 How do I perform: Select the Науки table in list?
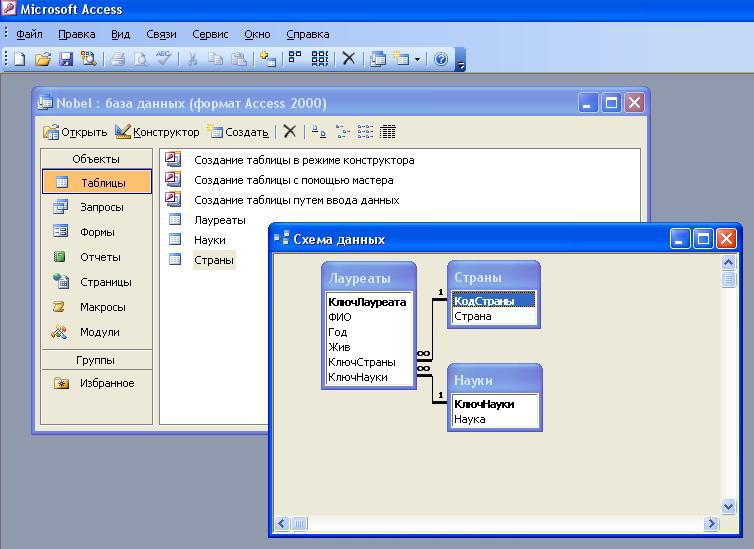(x=210, y=240)
